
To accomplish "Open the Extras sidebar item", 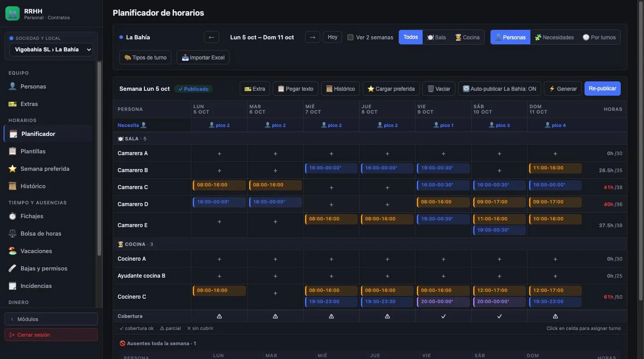I will coord(48,104).
